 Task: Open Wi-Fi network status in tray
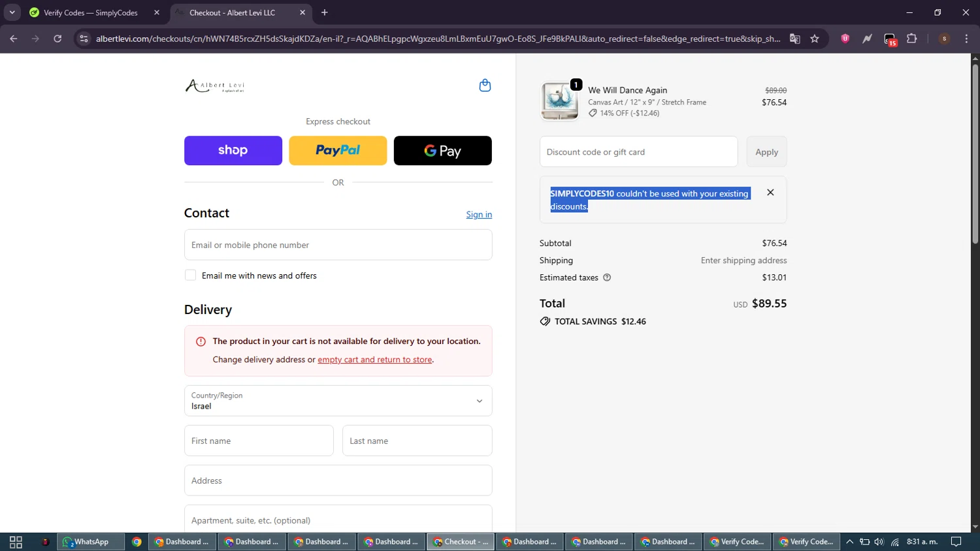click(x=895, y=542)
